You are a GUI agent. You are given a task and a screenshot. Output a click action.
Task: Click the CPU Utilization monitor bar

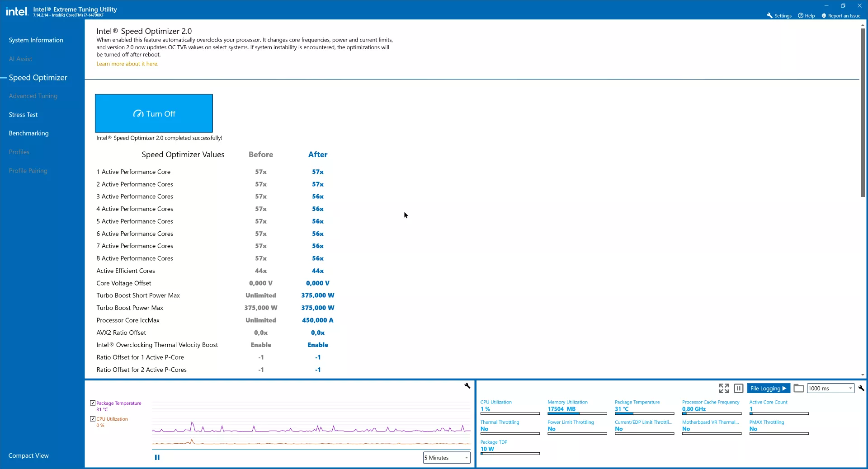pyautogui.click(x=510, y=413)
